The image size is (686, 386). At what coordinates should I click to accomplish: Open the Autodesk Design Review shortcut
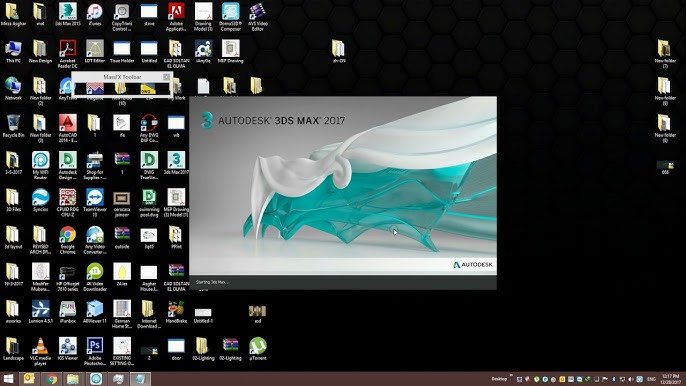point(68,165)
